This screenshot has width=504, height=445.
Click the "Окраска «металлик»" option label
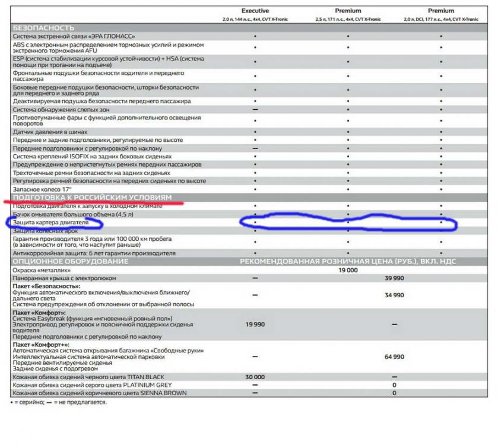pos(42,270)
